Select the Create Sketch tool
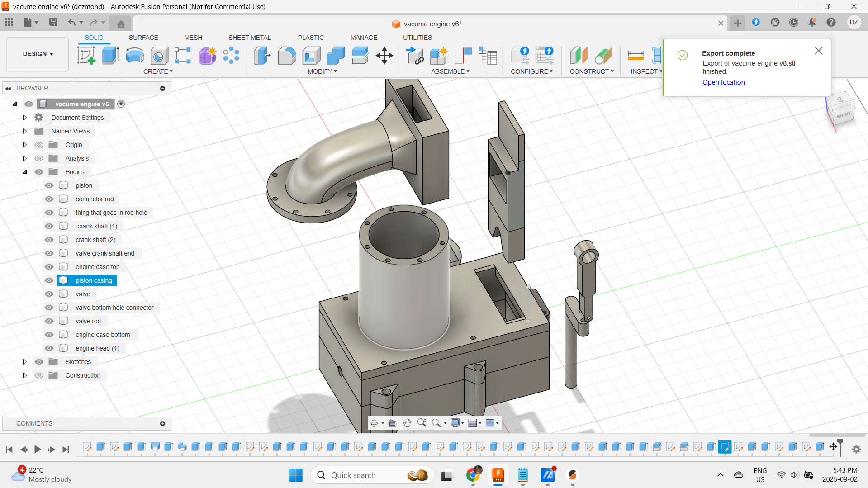The height and width of the screenshot is (488, 868). pos(86,56)
